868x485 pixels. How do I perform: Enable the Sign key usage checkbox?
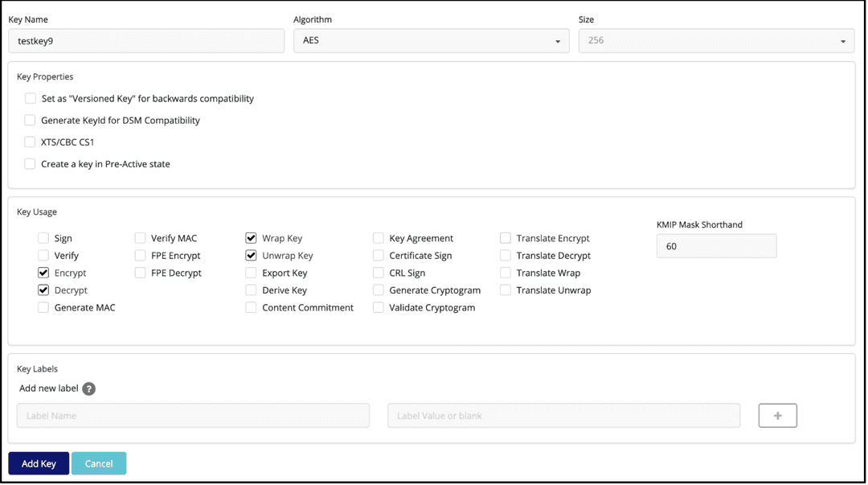43,238
